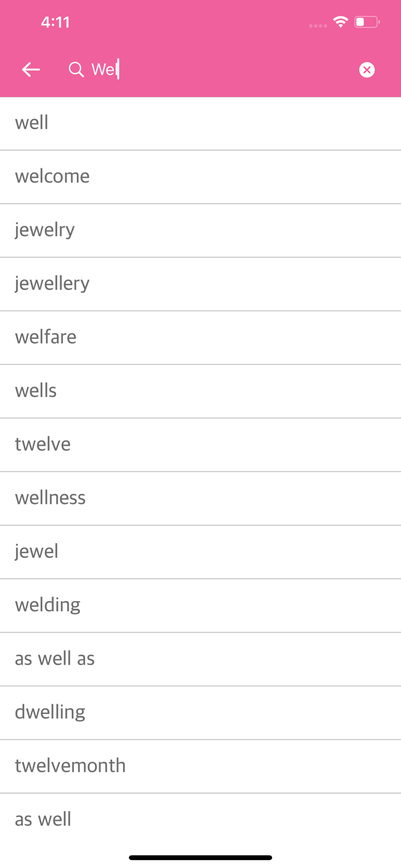Open the "dwelling" result
Image resolution: width=401 pixels, height=868 pixels.
coord(200,713)
